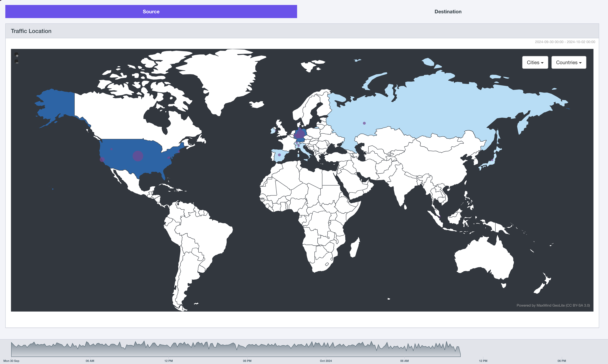Viewport: 608px width, 364px height.
Task: Switch to the Source tab
Action: (151, 12)
